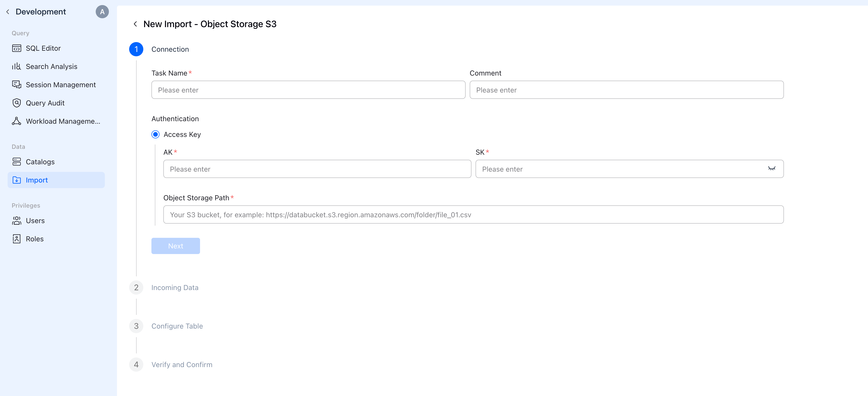This screenshot has height=396, width=868.
Task: Click the Workload Management icon
Action: [x=16, y=121]
